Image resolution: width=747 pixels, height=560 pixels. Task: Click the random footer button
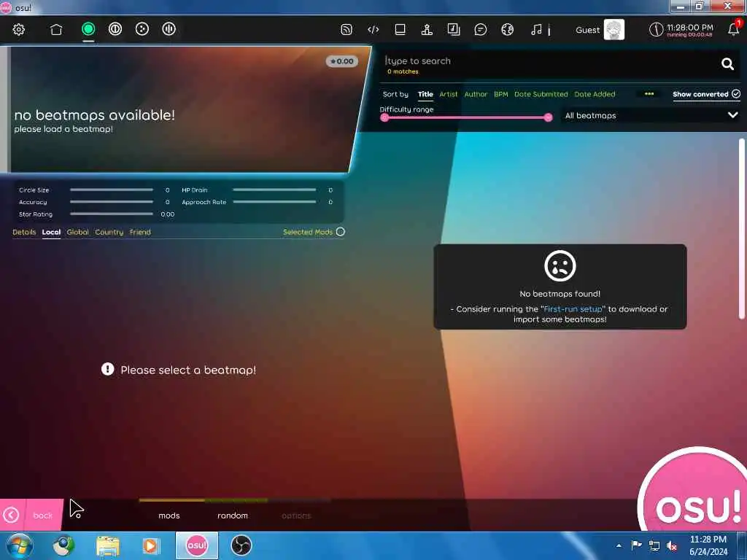(x=233, y=516)
